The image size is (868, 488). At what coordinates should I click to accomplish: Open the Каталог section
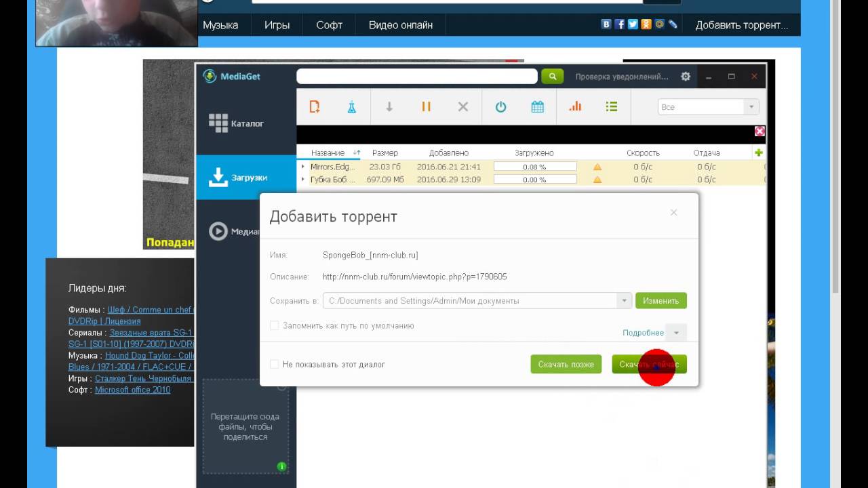click(246, 123)
